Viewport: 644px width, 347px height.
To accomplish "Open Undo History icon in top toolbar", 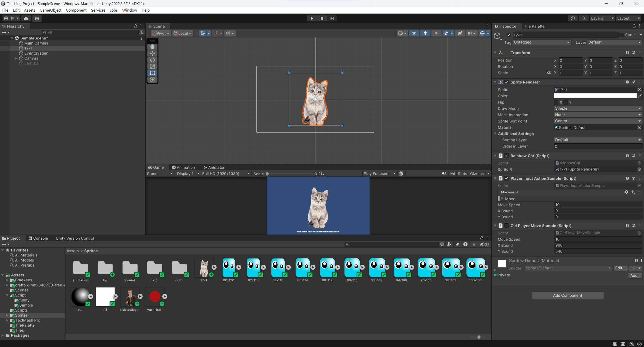I will coord(573,18).
